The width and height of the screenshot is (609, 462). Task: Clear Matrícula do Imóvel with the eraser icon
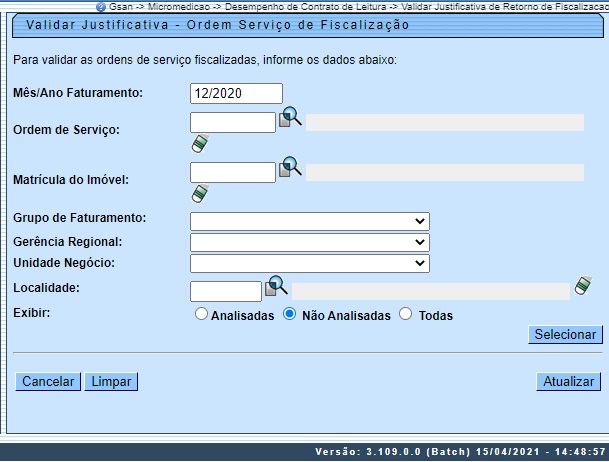point(200,194)
